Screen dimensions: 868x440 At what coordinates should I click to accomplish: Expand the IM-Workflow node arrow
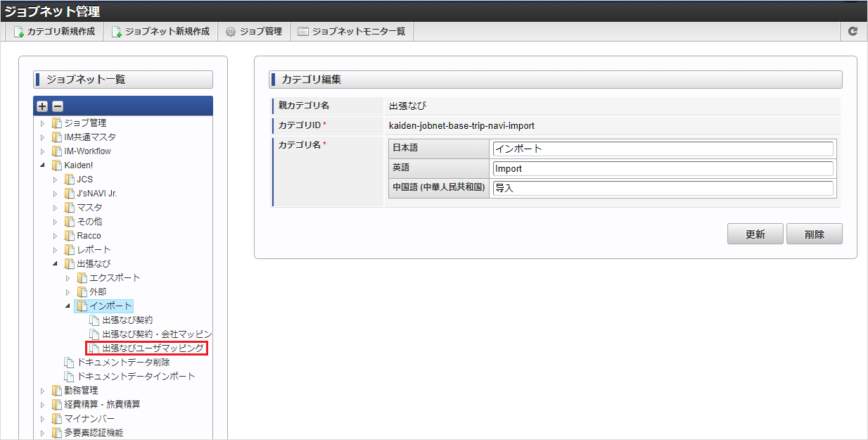[42, 151]
